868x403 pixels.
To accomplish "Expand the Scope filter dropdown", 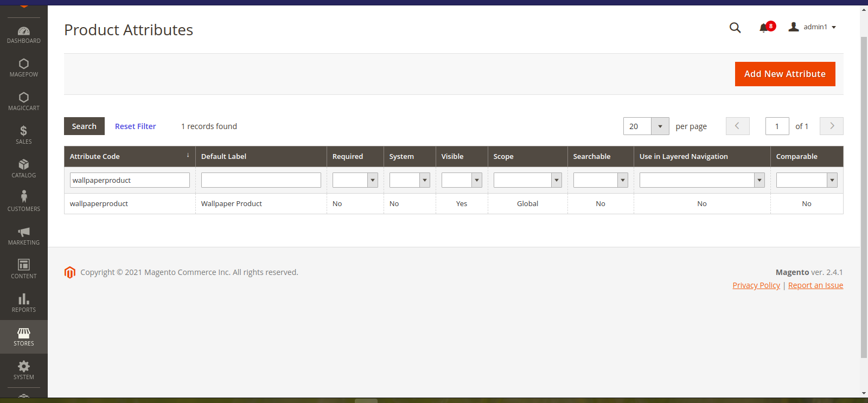I will tap(527, 180).
